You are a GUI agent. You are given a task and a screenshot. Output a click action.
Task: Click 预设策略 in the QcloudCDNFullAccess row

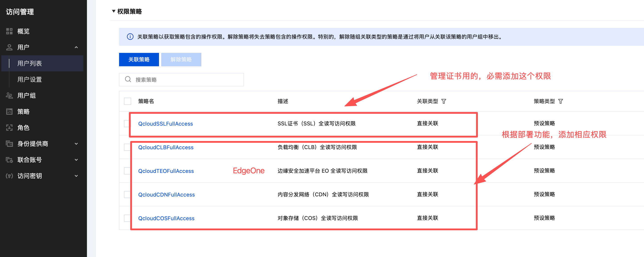coord(544,195)
